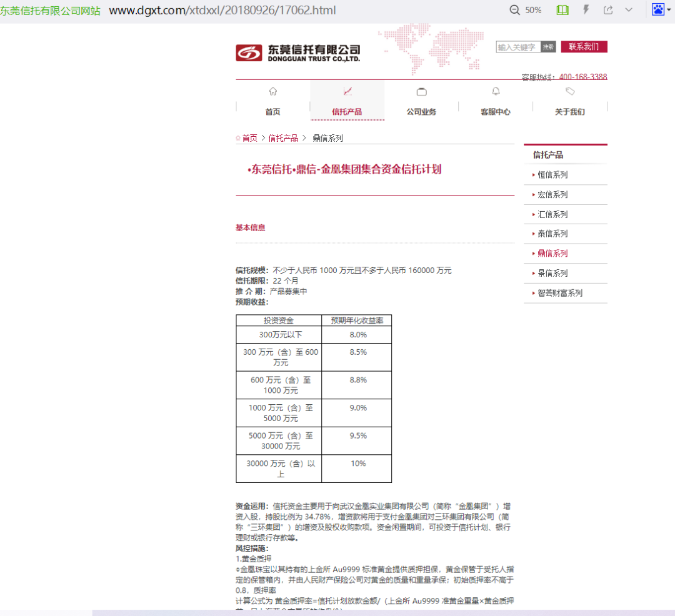Open 汇信系列 in the sidebar
The height and width of the screenshot is (616, 675).
552,214
